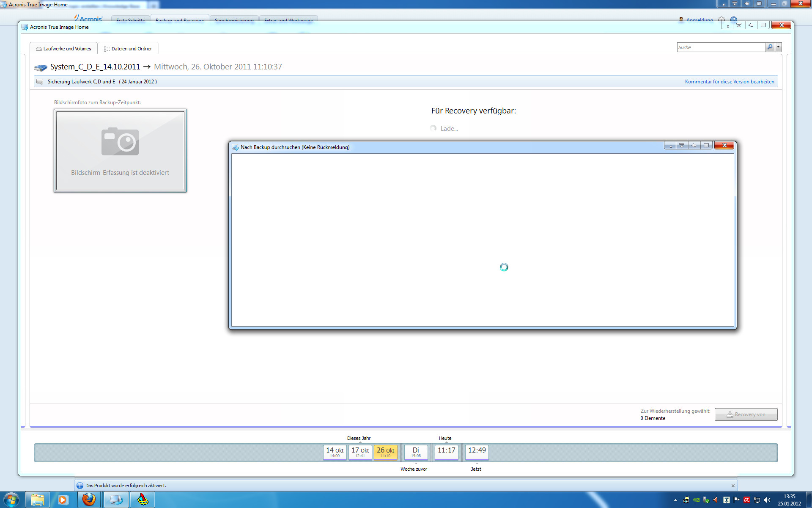
Task: Click the comment icon beside Sicherung Laufwerk
Action: coord(40,82)
